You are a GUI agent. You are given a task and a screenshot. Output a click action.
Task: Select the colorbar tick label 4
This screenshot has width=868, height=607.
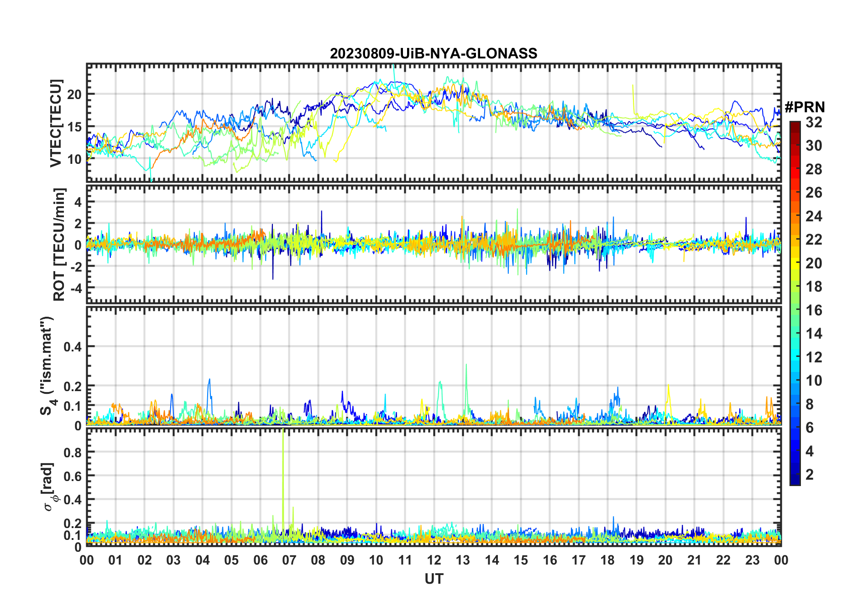(810, 451)
